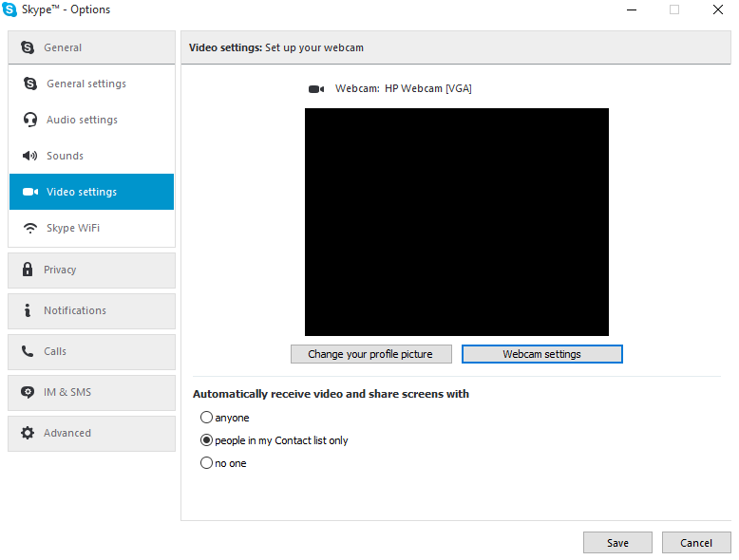
Task: Expand the Advanced section
Action: [91, 434]
